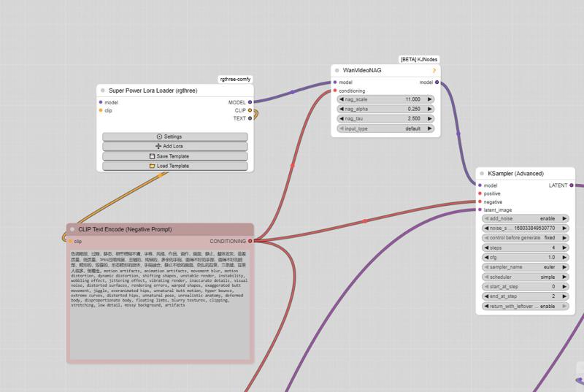Click the midpoint dot on the orange clip link
Screen dimensions: 584x392
(x=160, y=176)
